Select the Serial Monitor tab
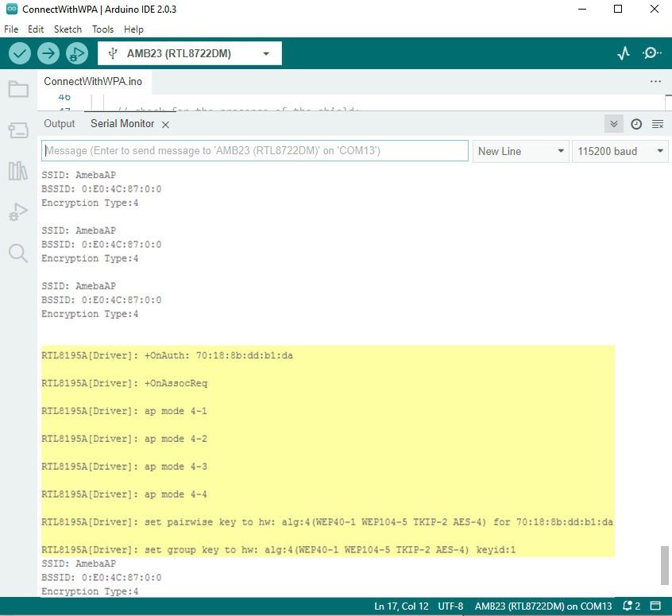The height and width of the screenshot is (616, 672). point(122,123)
